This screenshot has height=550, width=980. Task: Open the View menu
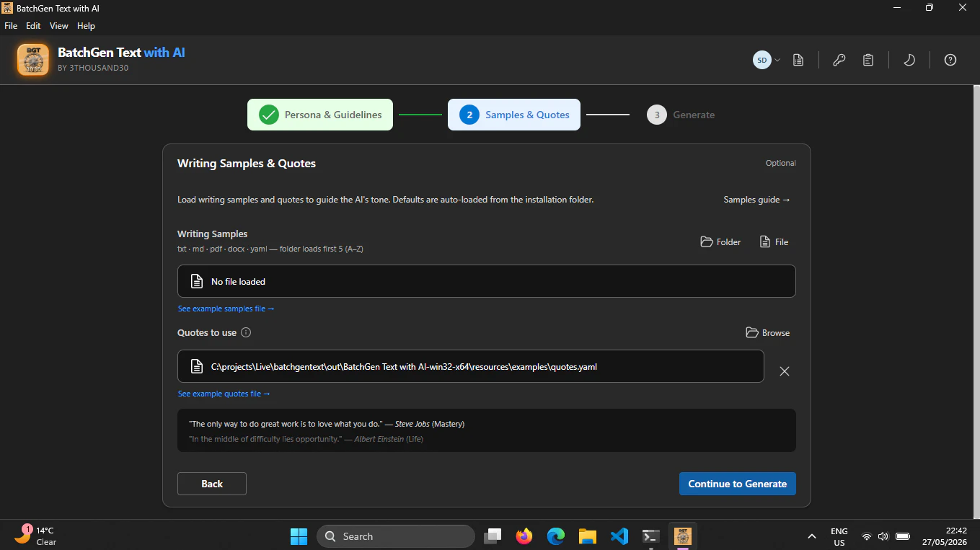[59, 26]
